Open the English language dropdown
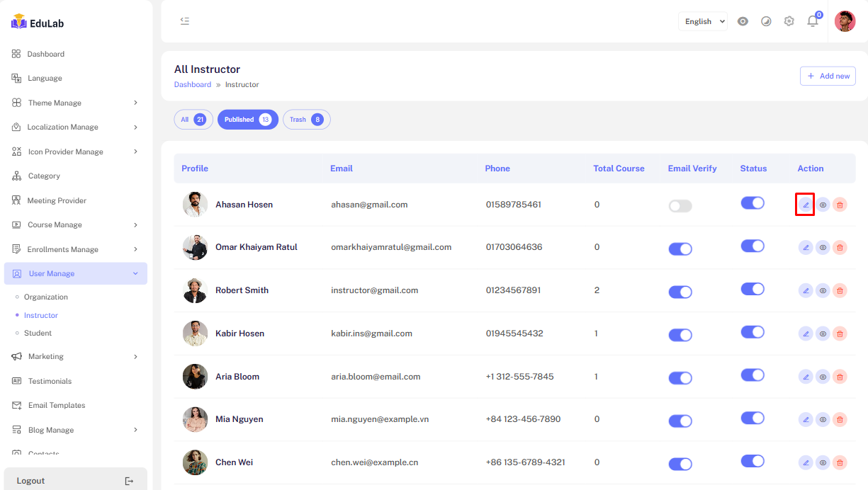Viewport: 868px width, 490px height. click(x=702, y=21)
